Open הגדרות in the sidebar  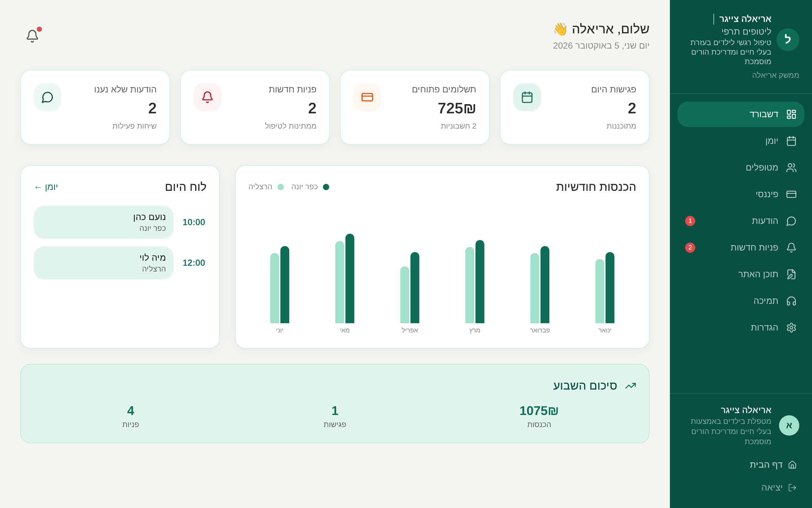(741, 328)
